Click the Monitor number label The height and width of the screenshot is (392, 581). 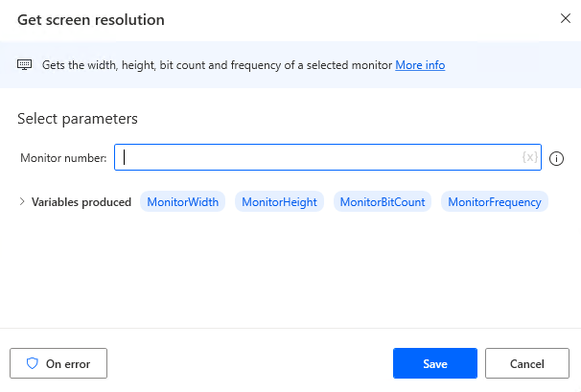click(63, 158)
